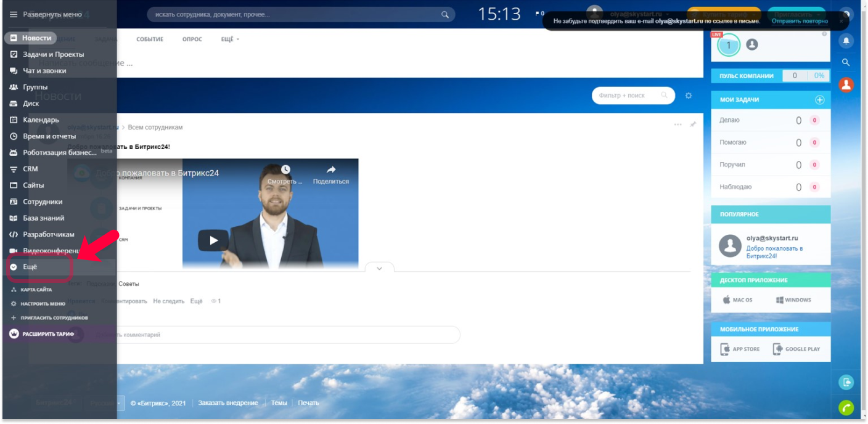Screen dimensions: 868x424
Task: Click the Сайты window icon
Action: [14, 185]
